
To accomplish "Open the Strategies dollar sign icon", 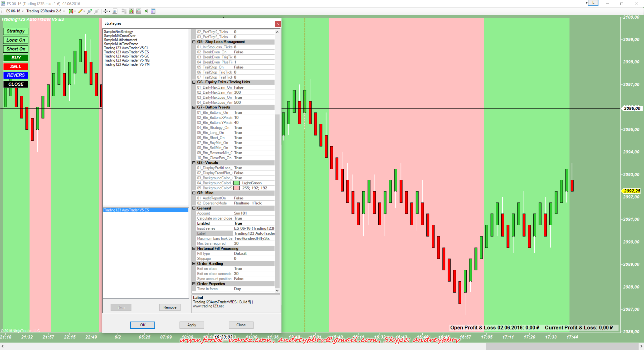I will (x=146, y=11).
